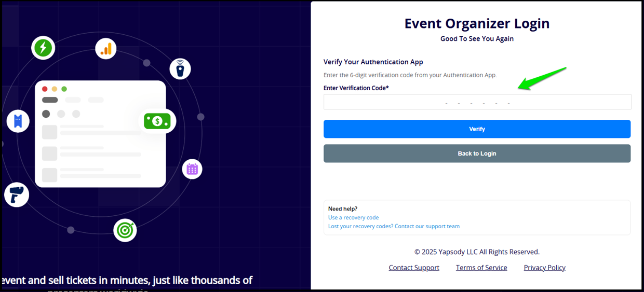Open the Lost your recovery codes support link
644x292 pixels.
coord(394,226)
